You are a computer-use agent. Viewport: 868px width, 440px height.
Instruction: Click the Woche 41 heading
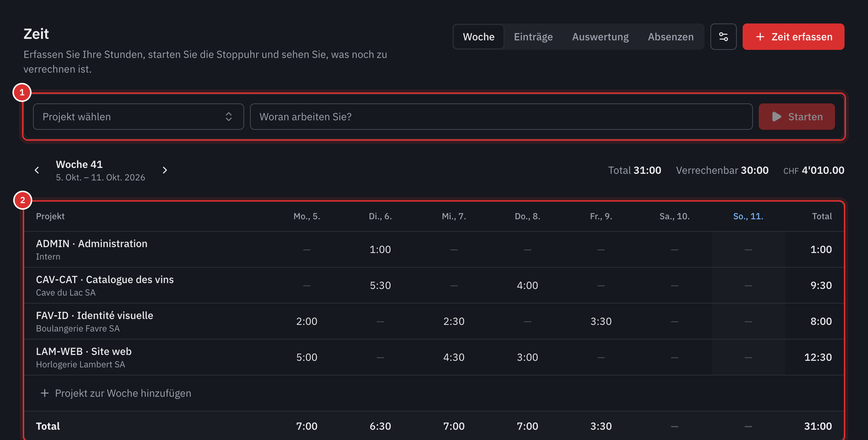[x=79, y=164]
